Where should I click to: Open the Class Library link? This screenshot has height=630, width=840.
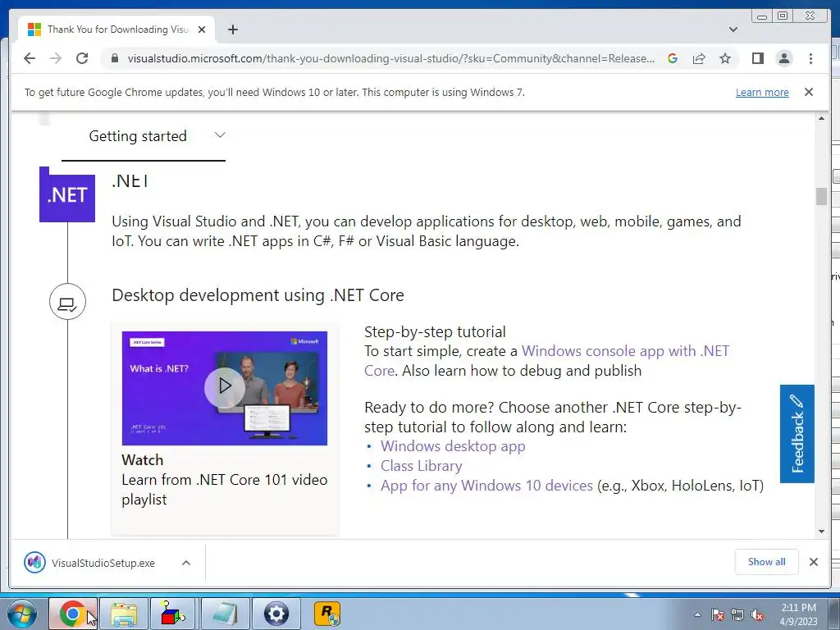421,466
